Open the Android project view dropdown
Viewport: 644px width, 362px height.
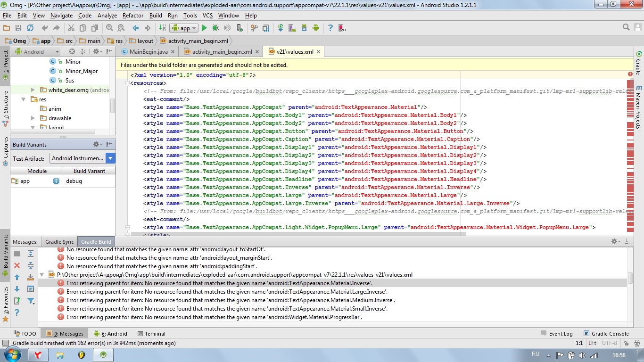click(x=37, y=51)
